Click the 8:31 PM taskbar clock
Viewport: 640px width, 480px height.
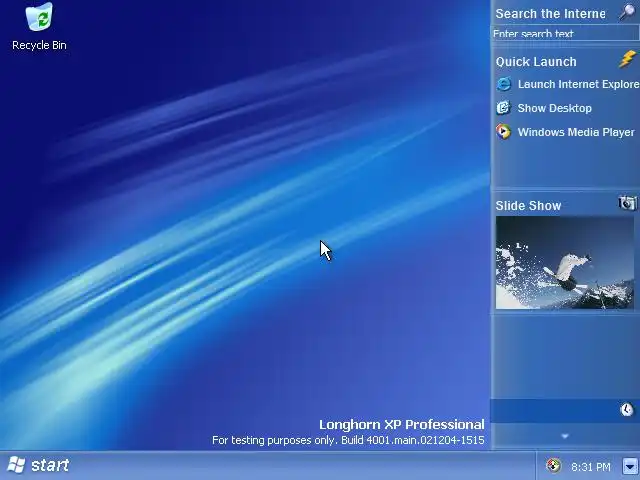pyautogui.click(x=591, y=467)
